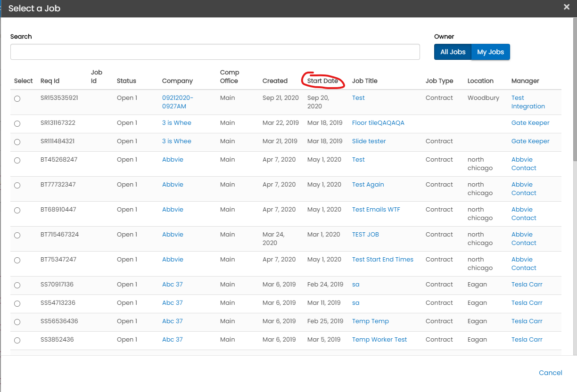Screen dimensions: 577x392
Task: Switch to the My Jobs filter
Action: [x=490, y=52]
